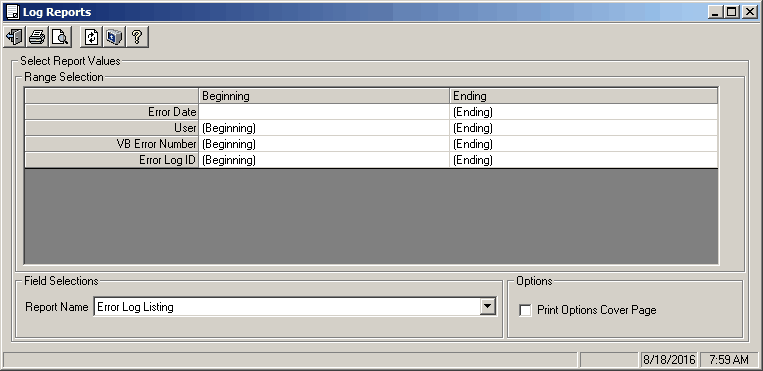Enable Print Options Cover Page checkbox

pyautogui.click(x=525, y=310)
